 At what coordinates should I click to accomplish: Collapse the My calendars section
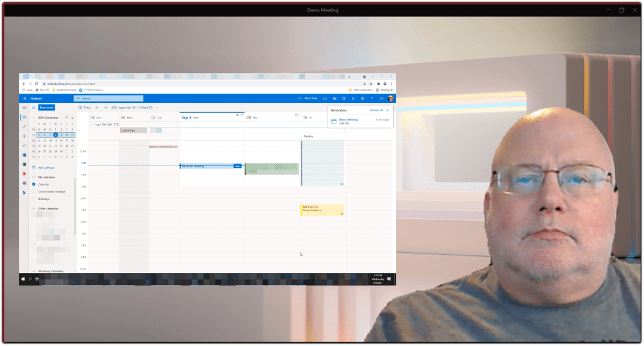click(x=33, y=177)
